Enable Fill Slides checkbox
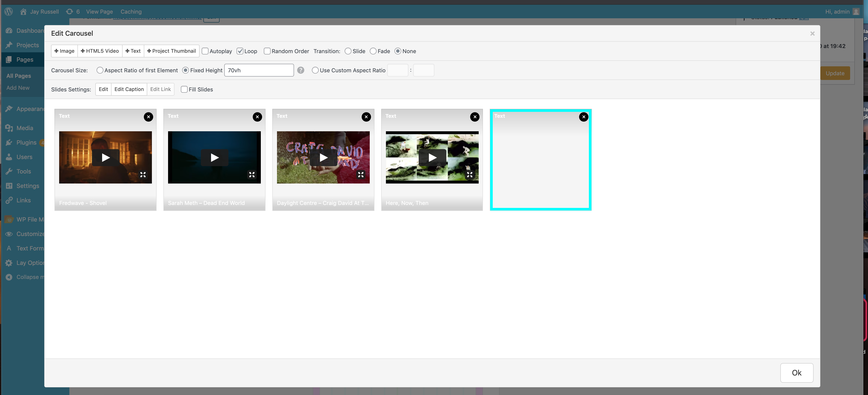This screenshot has height=395, width=868. [x=184, y=89]
